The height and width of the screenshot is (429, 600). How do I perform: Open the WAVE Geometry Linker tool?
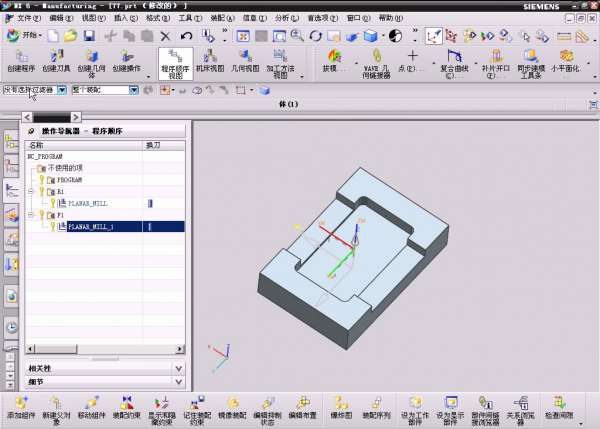[376, 64]
